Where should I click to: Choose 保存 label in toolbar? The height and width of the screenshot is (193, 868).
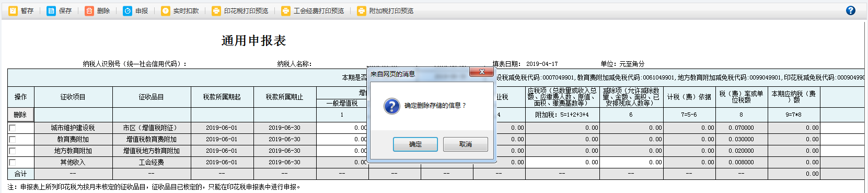tap(65, 11)
